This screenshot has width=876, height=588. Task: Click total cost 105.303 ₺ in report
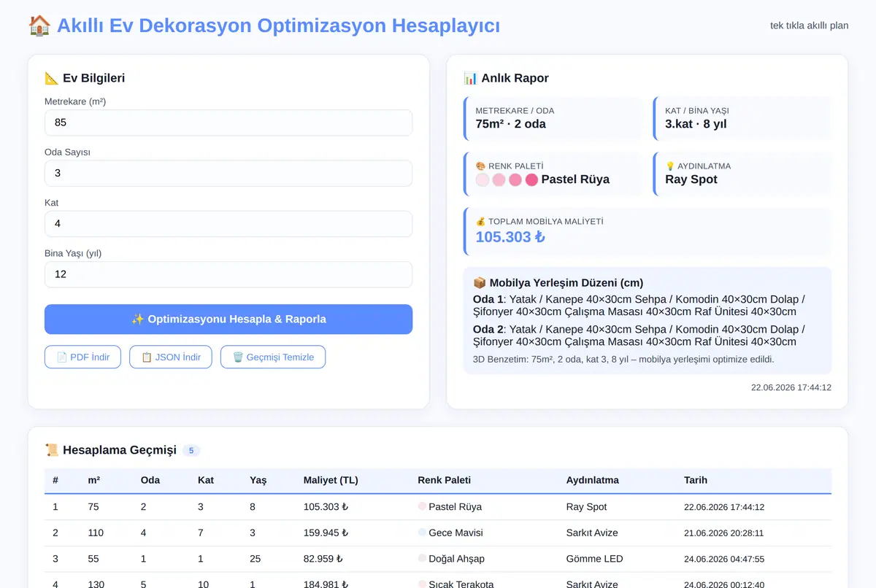510,237
